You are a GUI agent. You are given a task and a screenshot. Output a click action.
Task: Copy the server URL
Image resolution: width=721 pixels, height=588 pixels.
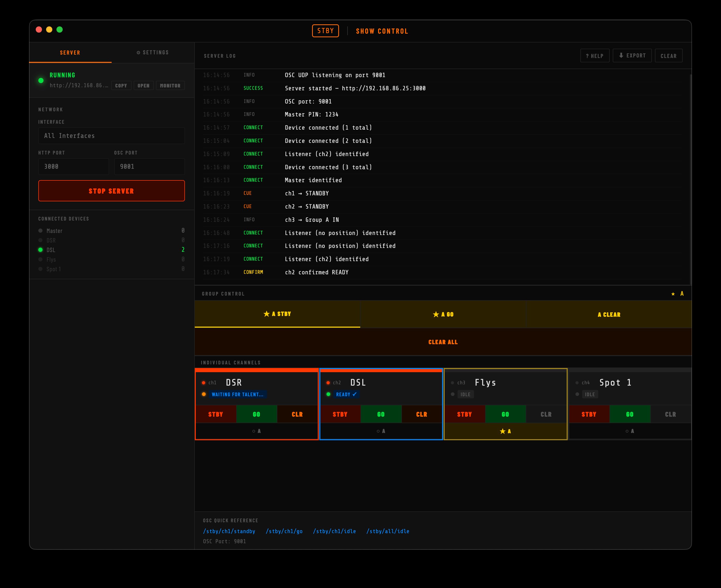point(121,86)
